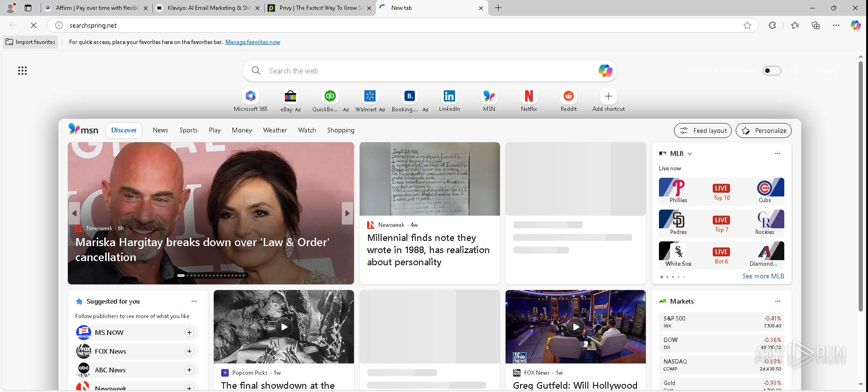Switch to the Discover tab
This screenshot has height=392, width=868.
coord(124,130)
